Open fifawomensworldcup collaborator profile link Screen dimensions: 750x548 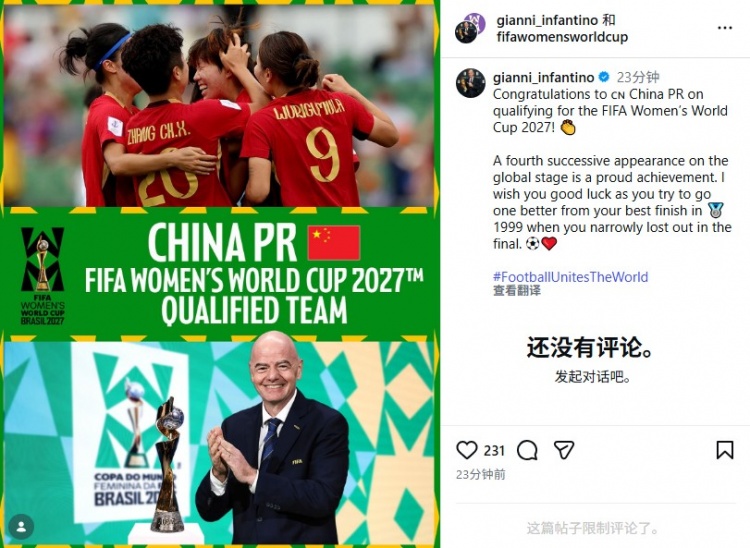pyautogui.click(x=562, y=37)
